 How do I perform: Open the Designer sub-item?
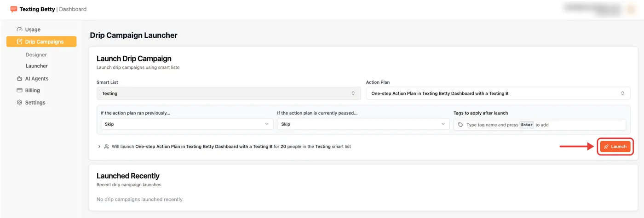tap(36, 55)
